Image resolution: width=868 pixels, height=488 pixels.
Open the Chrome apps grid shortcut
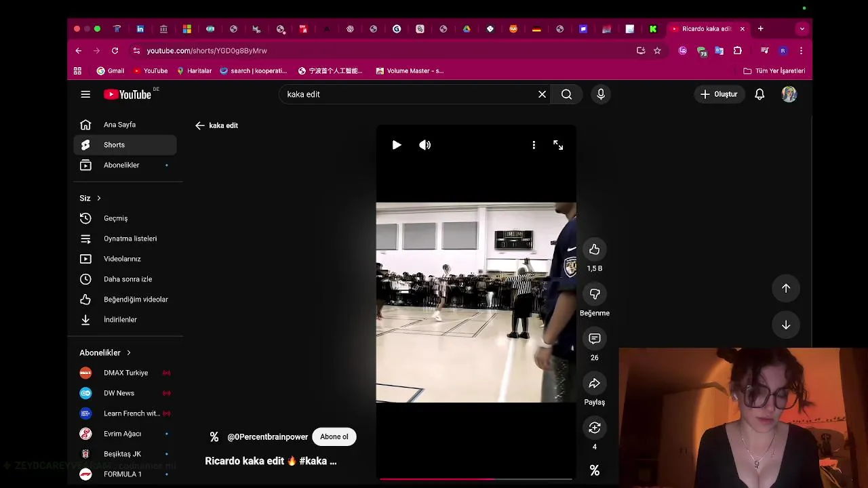pyautogui.click(x=78, y=70)
